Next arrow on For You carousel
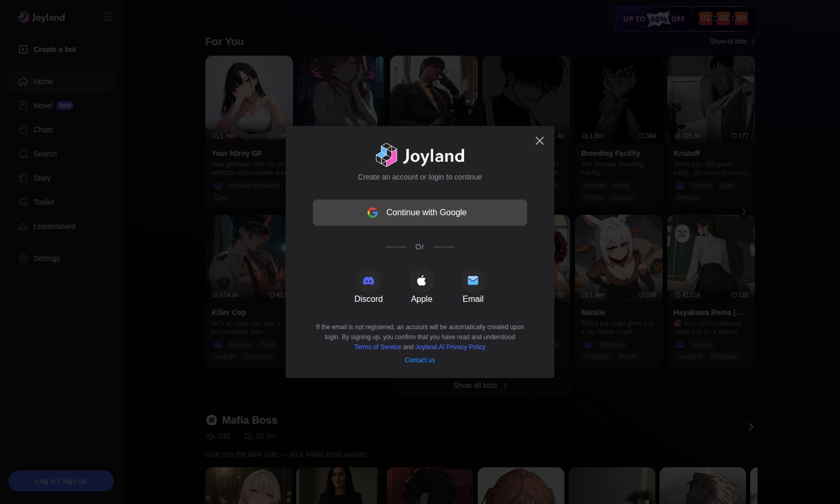840x504 pixels. point(743,212)
